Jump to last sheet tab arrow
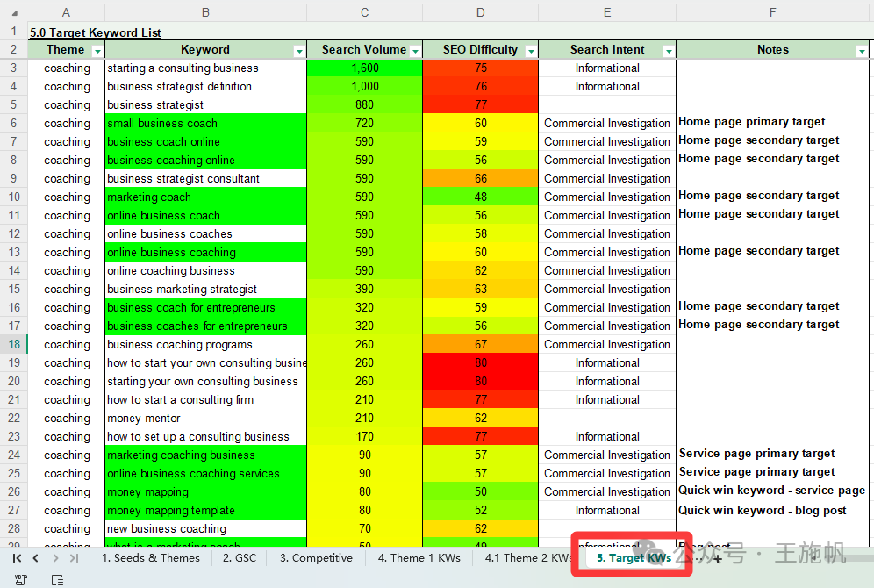The image size is (874, 588). [x=74, y=558]
